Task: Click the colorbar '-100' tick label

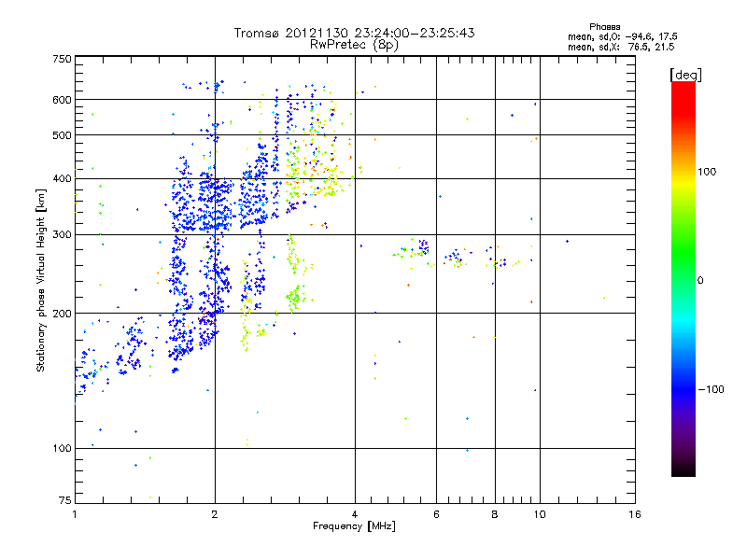Action: coord(711,389)
